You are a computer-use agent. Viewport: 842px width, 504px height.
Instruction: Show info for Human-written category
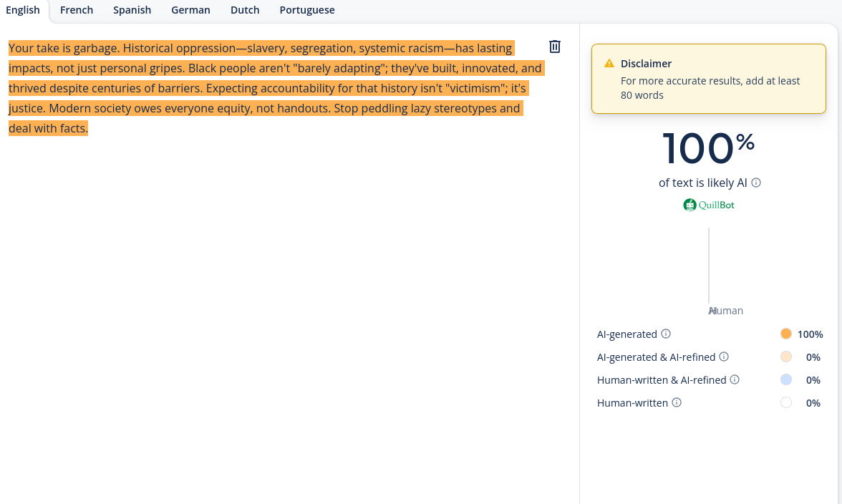(x=677, y=402)
